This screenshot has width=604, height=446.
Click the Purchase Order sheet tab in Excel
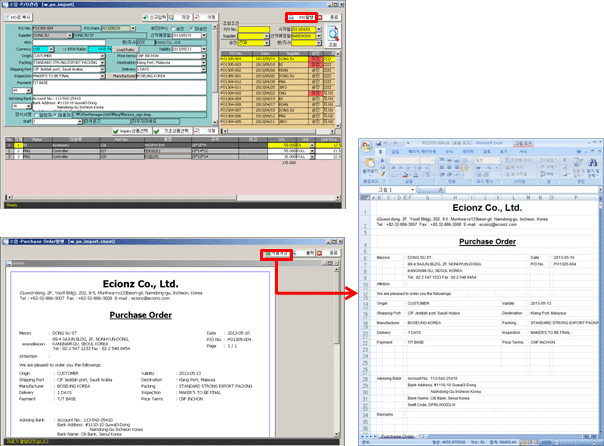pos(397,436)
